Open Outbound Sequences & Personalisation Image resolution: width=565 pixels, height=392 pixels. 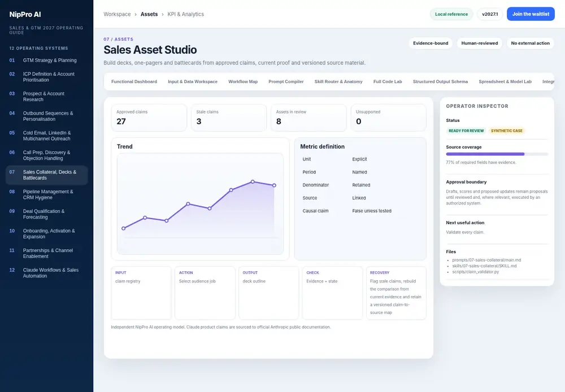tap(46, 116)
